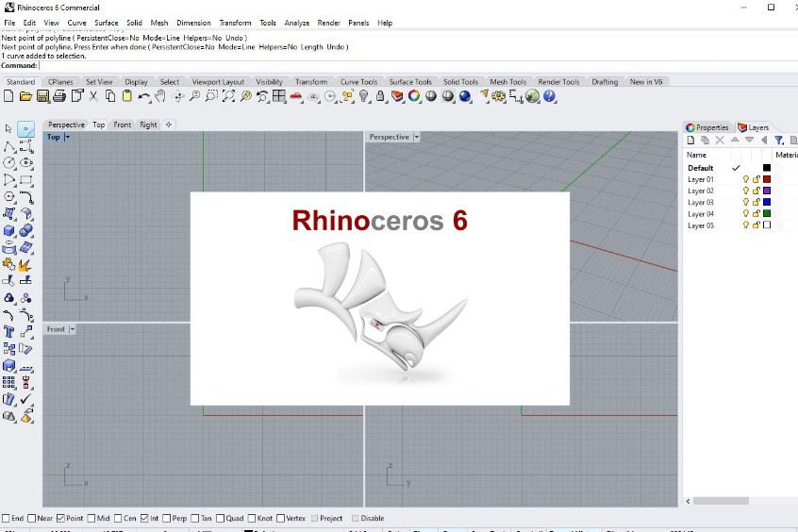Toggle Layer 01 visibility light bulb
The height and width of the screenshot is (532, 798).
(745, 179)
